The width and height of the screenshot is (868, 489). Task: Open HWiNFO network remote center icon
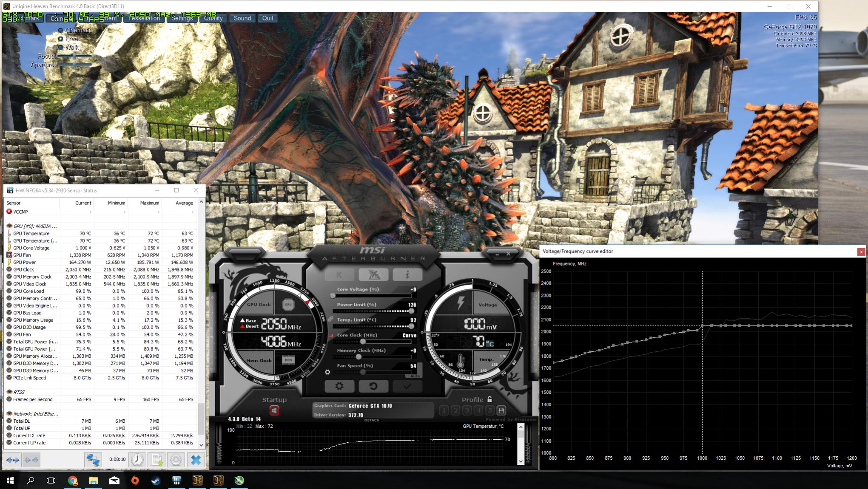[x=92, y=459]
